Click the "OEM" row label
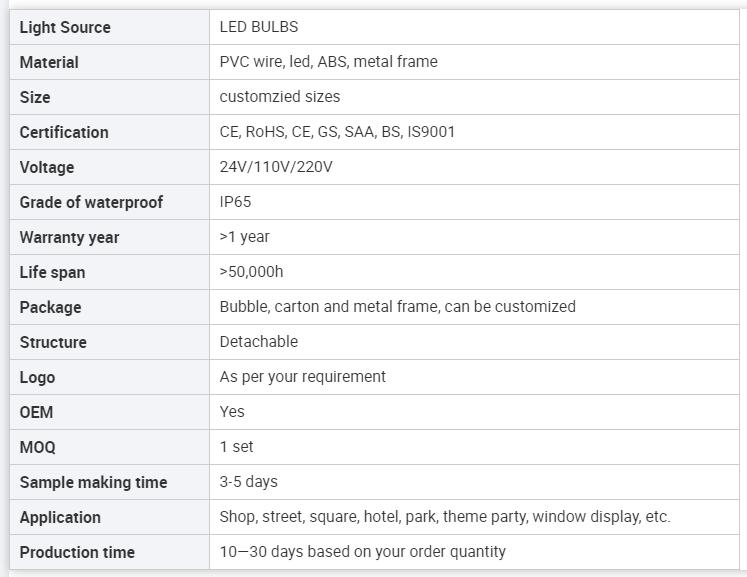Viewport: 747px width, 577px height. pos(36,412)
